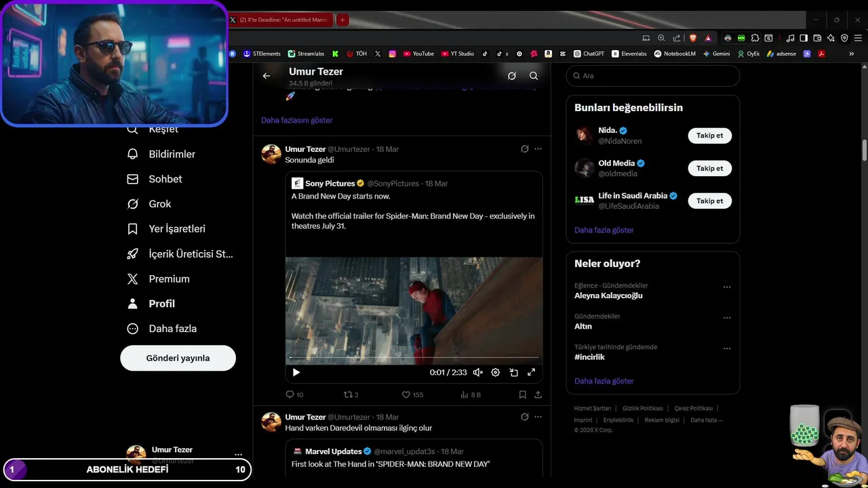
Task: Enter fullscreen on the trailer video
Action: point(531,372)
